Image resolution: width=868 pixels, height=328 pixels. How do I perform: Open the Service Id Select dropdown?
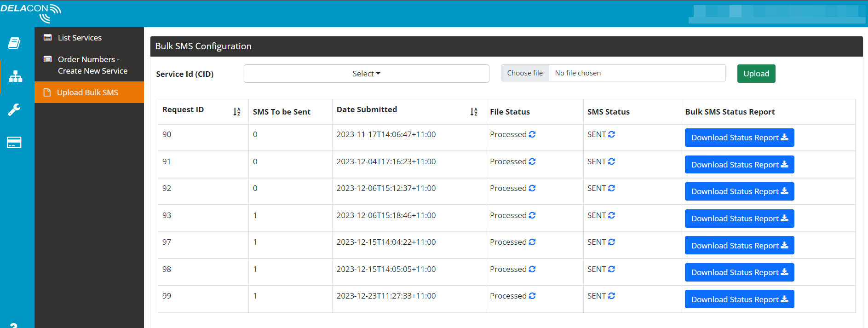[x=366, y=74]
